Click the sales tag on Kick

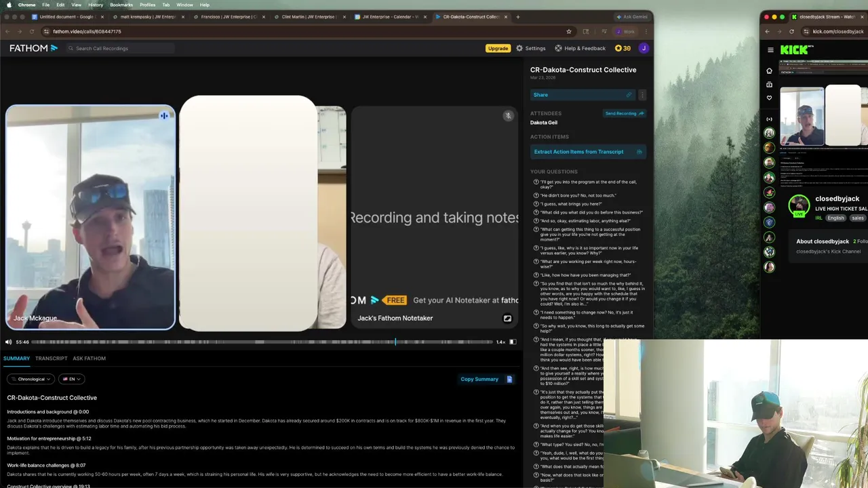pyautogui.click(x=858, y=218)
